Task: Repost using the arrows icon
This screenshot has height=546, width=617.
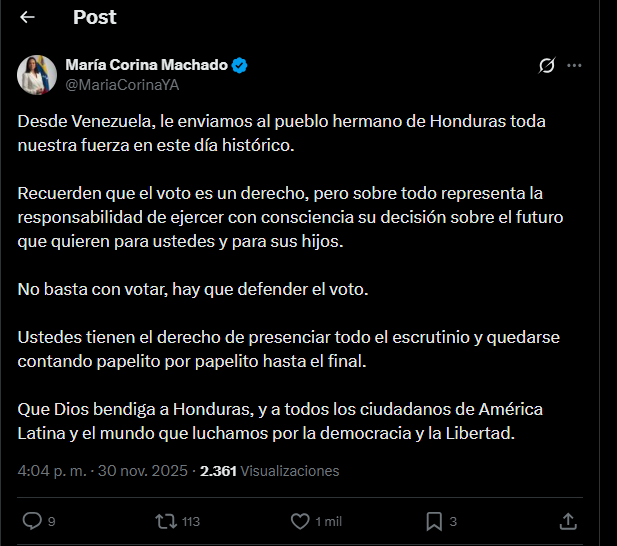Action: [x=165, y=521]
